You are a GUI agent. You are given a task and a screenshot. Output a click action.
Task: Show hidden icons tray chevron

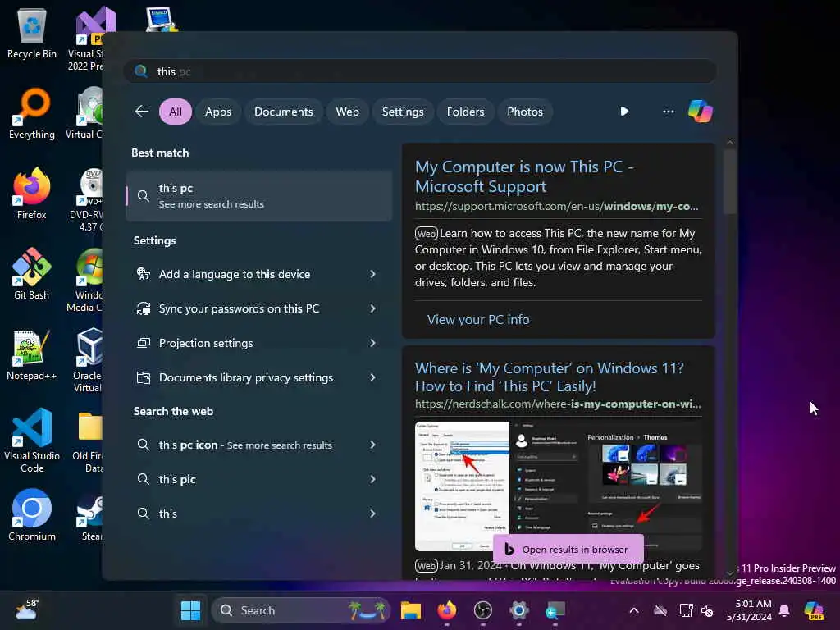coord(634,610)
